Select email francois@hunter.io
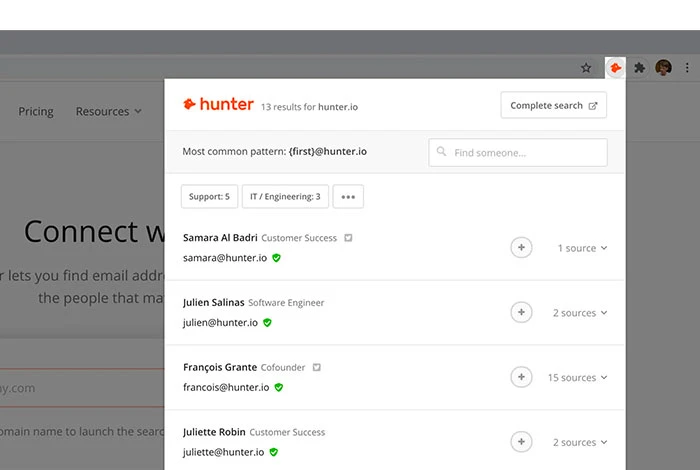Viewport: 700px width, 470px height. click(x=226, y=387)
